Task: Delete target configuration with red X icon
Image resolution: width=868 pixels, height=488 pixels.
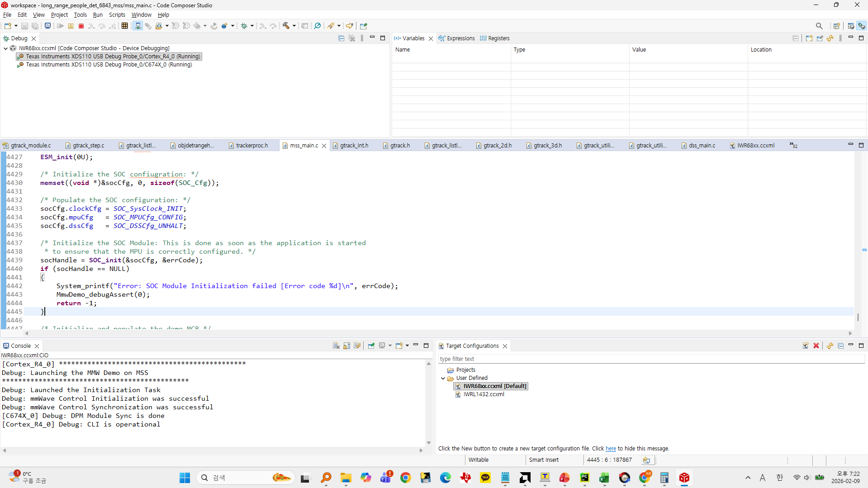Action: pyautogui.click(x=816, y=346)
